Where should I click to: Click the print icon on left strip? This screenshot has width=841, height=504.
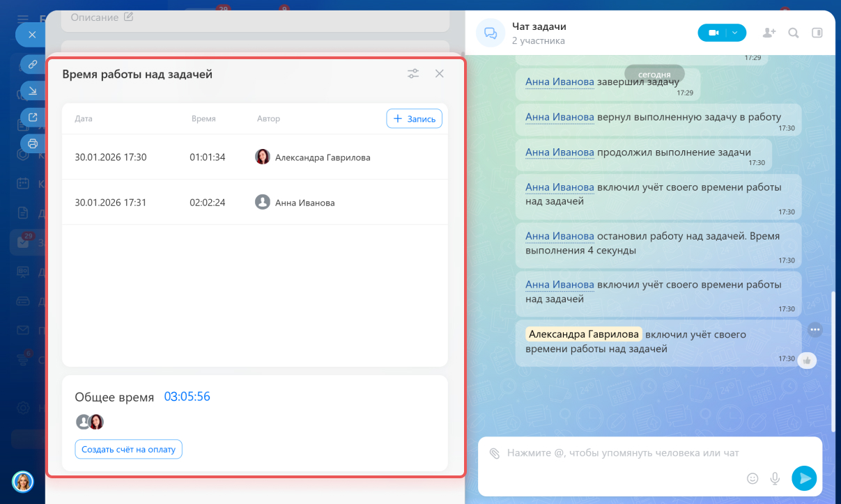tap(32, 144)
